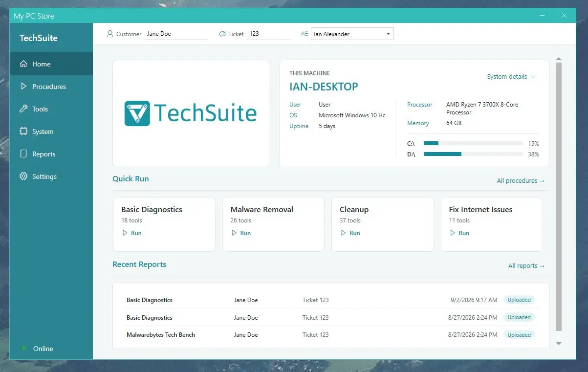The height and width of the screenshot is (372, 588).
Task: Click the Microsoft Windows 10 OS value
Action: (x=352, y=115)
